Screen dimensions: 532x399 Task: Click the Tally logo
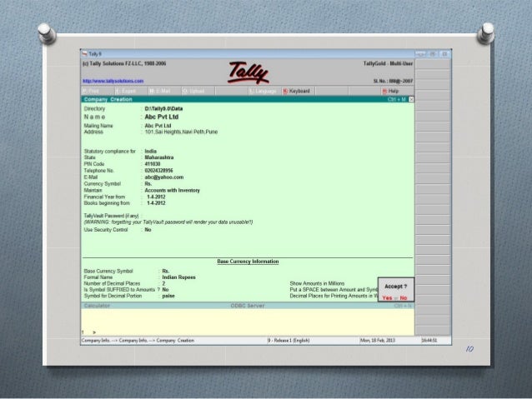point(248,72)
